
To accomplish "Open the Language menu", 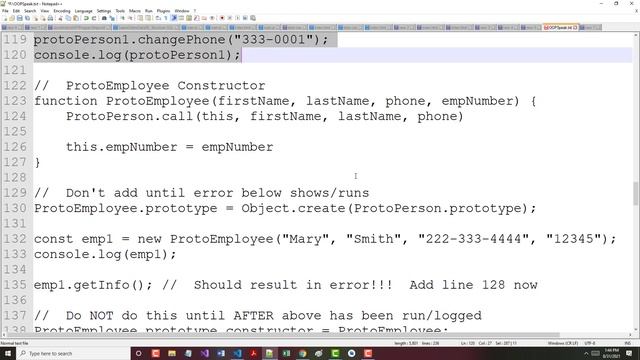I will pyautogui.click(x=84, y=11).
